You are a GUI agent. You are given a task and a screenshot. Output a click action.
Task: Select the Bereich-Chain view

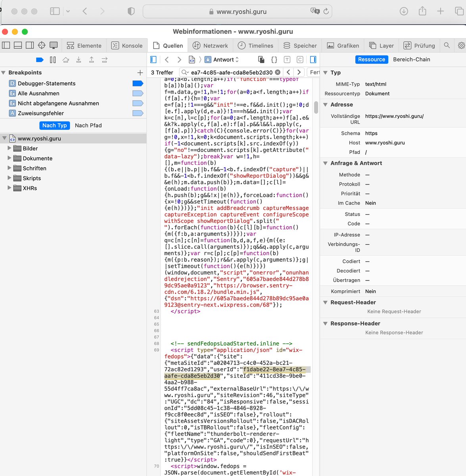[x=412, y=59]
